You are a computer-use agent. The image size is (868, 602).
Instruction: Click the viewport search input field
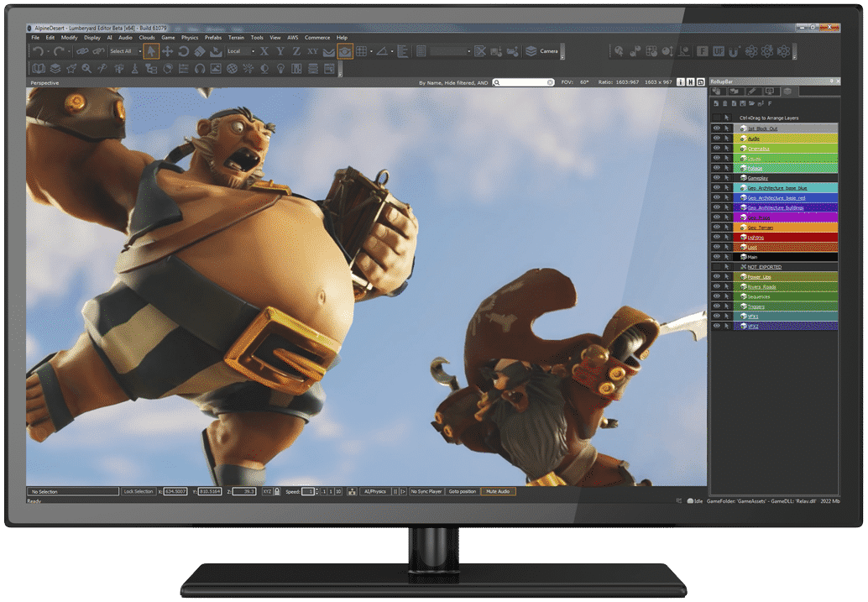523,82
